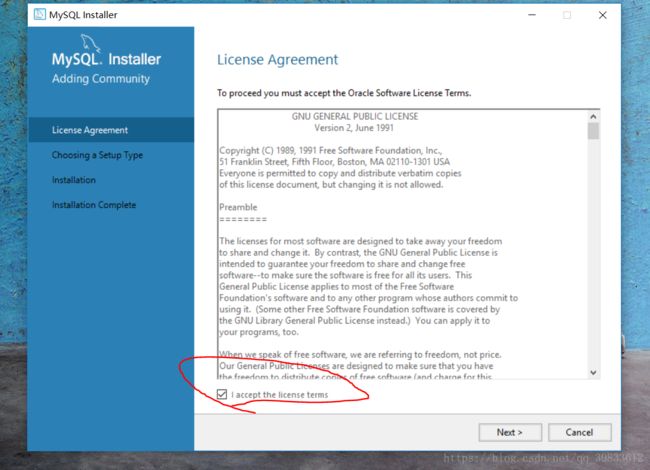Toggle the I accept the license terms checkbox
This screenshot has height=470, width=650.
(x=222, y=394)
